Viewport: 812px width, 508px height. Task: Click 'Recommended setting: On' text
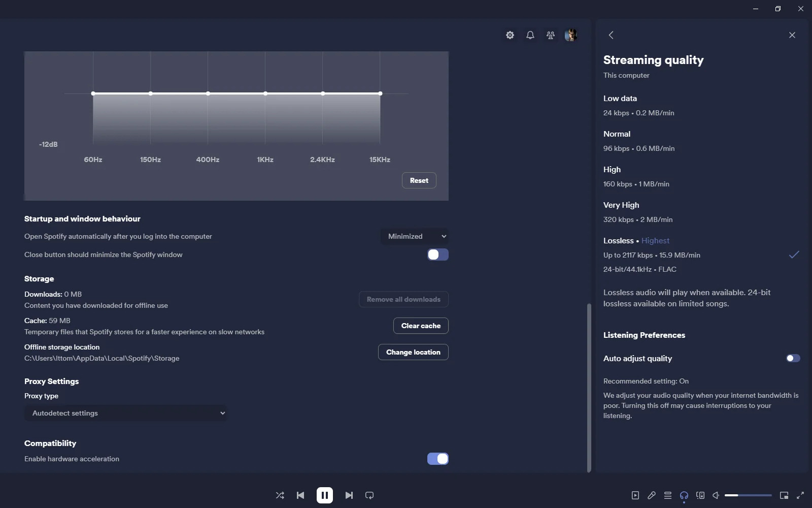tap(646, 381)
